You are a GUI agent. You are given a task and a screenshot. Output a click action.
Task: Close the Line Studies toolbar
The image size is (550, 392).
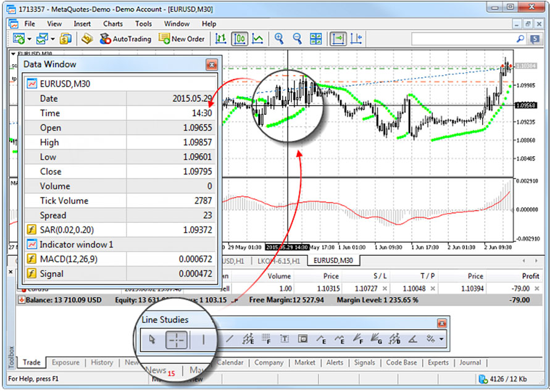(442, 323)
